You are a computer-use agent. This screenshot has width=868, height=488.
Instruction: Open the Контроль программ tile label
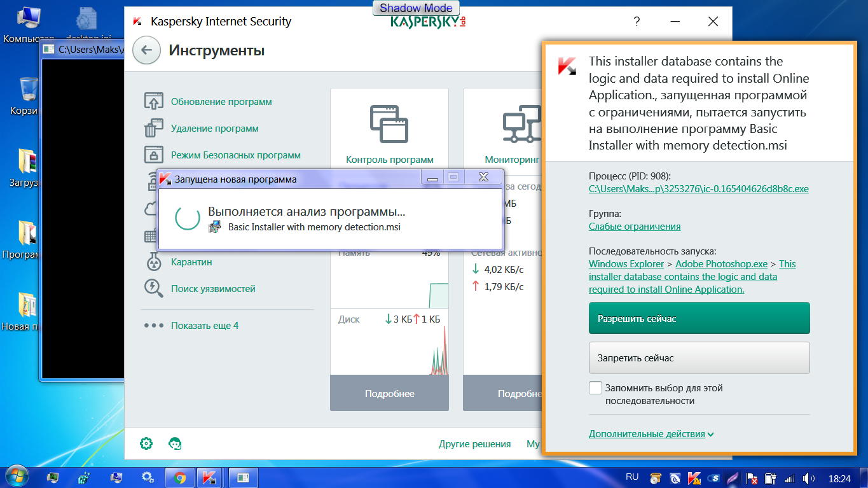[x=390, y=160]
